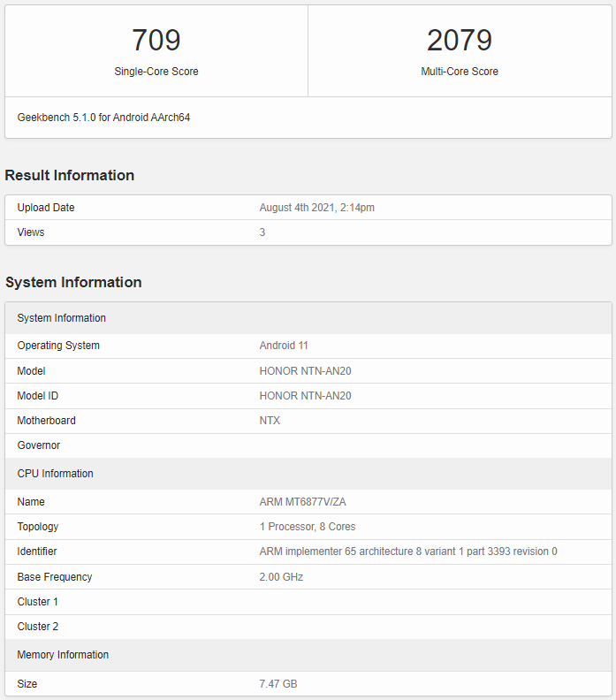The width and height of the screenshot is (616, 700).
Task: Click the Android 11 operating system value
Action: tap(284, 346)
